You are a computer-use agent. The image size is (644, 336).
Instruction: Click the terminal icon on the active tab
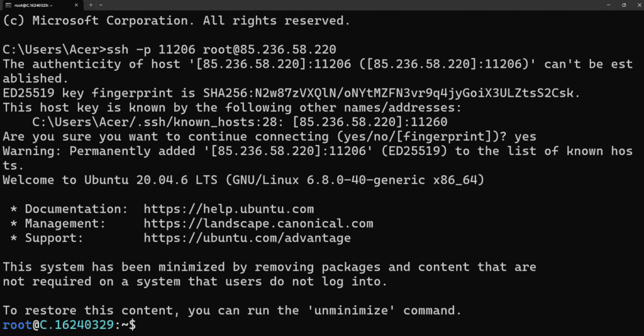[x=8, y=5]
